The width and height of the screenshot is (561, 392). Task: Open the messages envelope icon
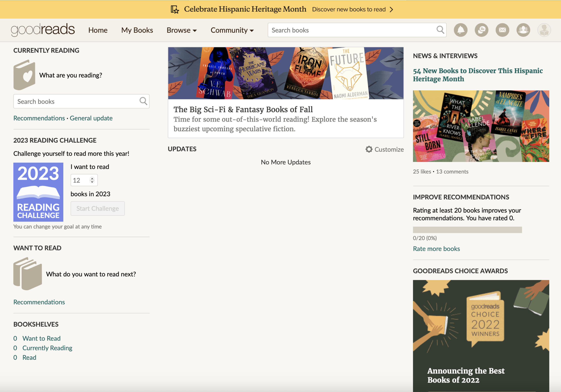502,30
